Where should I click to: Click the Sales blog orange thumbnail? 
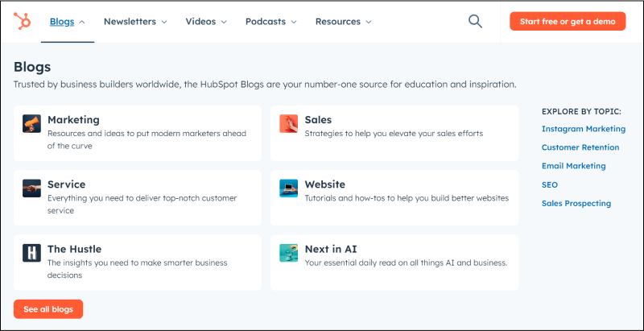[289, 123]
